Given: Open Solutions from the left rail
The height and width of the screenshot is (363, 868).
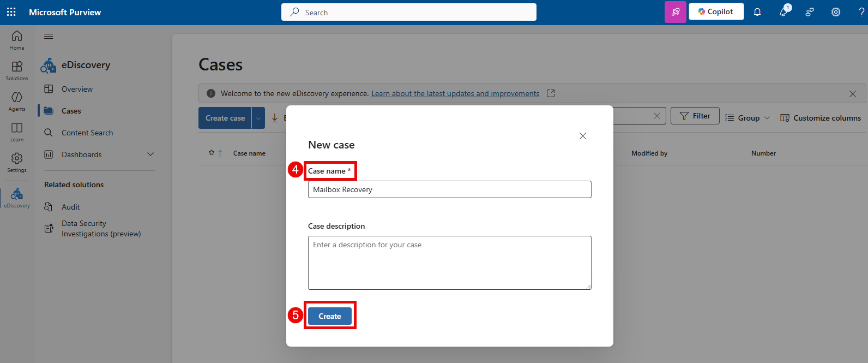Looking at the screenshot, I should [17, 70].
